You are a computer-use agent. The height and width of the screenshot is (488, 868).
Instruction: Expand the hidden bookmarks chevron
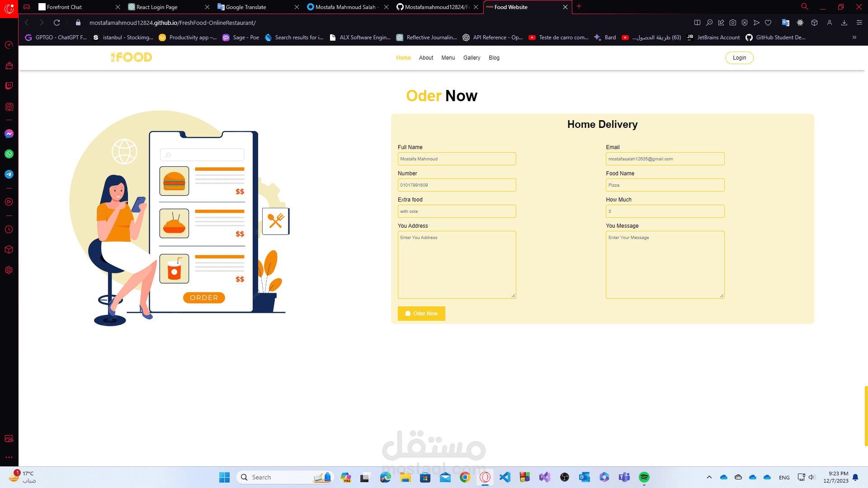click(x=854, y=38)
